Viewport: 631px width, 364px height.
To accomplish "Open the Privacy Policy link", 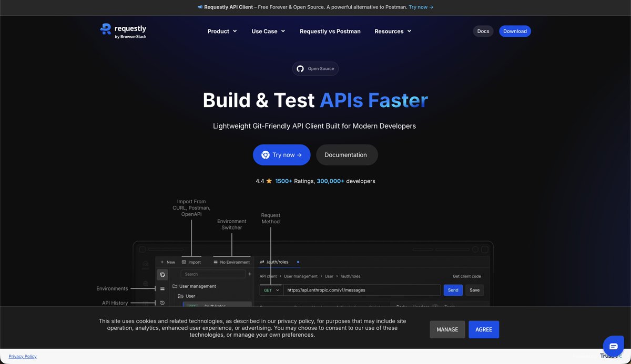I will click(x=23, y=356).
